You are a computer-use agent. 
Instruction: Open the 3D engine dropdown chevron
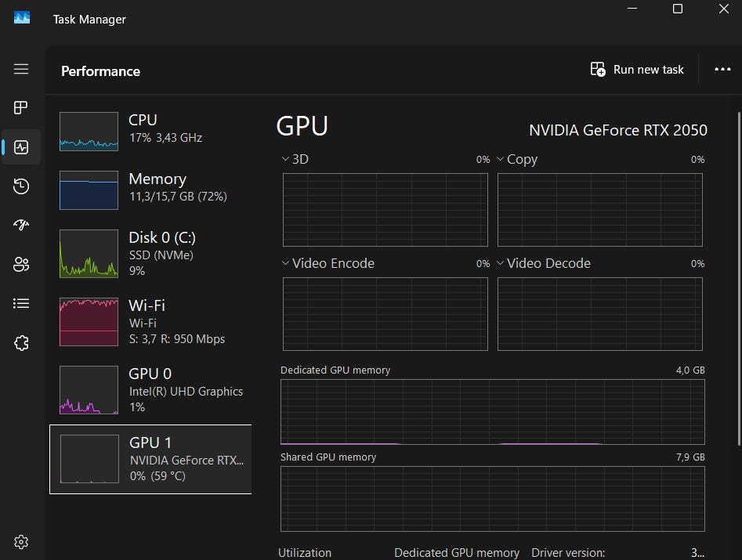coord(285,159)
